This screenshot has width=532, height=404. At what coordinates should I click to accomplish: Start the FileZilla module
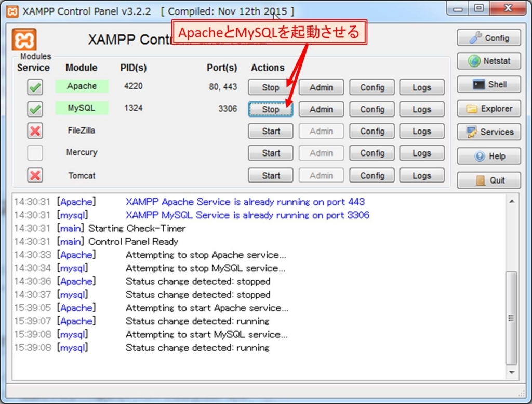coord(270,131)
